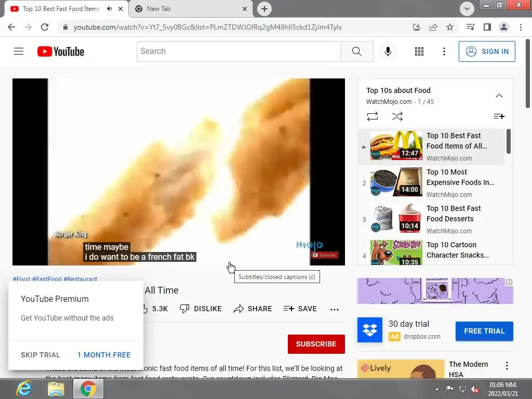Switch to Top 10 Best Fast Food tab

61,9
